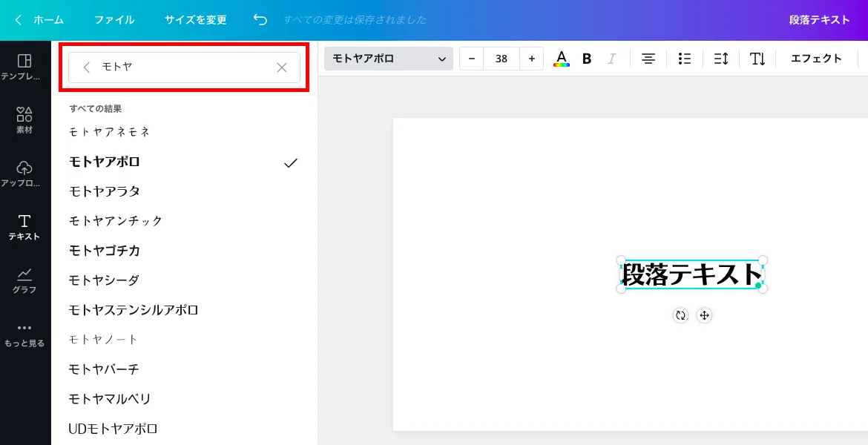The height and width of the screenshot is (445, 868).
Task: Toggle vertical text direction
Action: coord(757,59)
